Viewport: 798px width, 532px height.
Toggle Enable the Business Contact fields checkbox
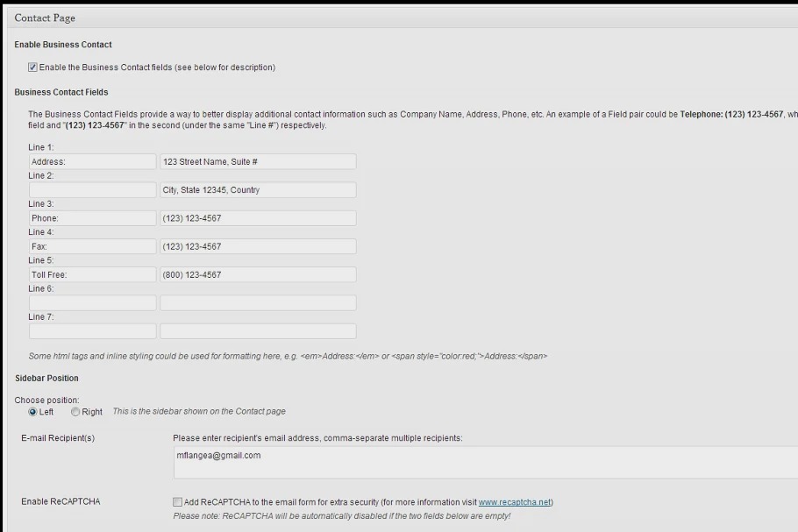tap(32, 67)
